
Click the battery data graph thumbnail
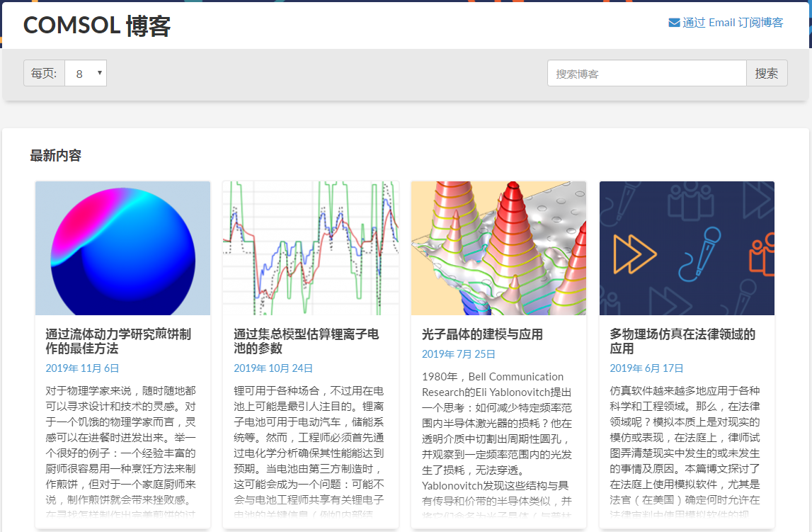311,248
